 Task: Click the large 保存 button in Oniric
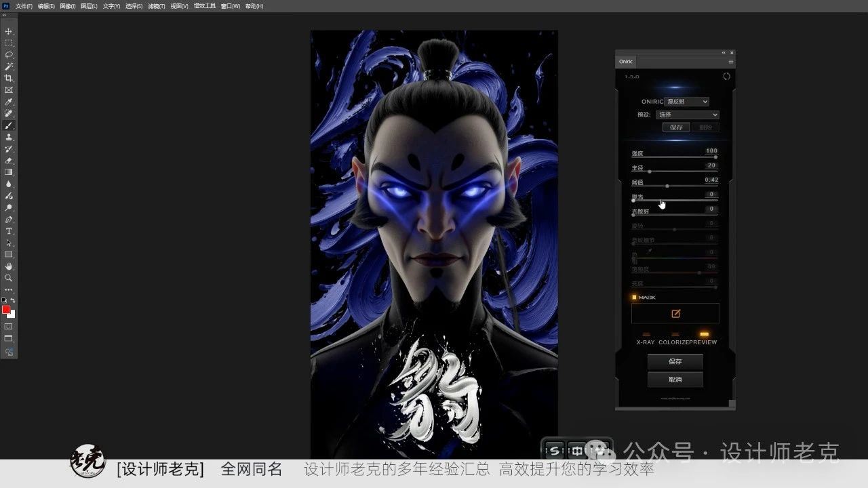675,361
